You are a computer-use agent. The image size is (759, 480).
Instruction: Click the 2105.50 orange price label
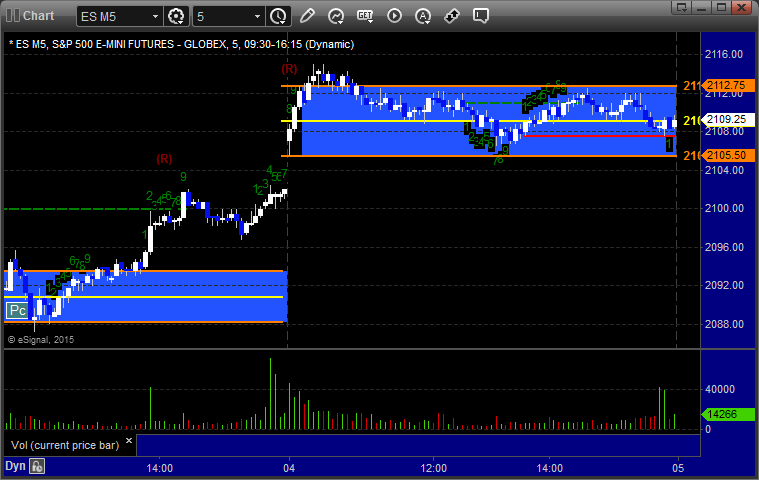(x=728, y=155)
